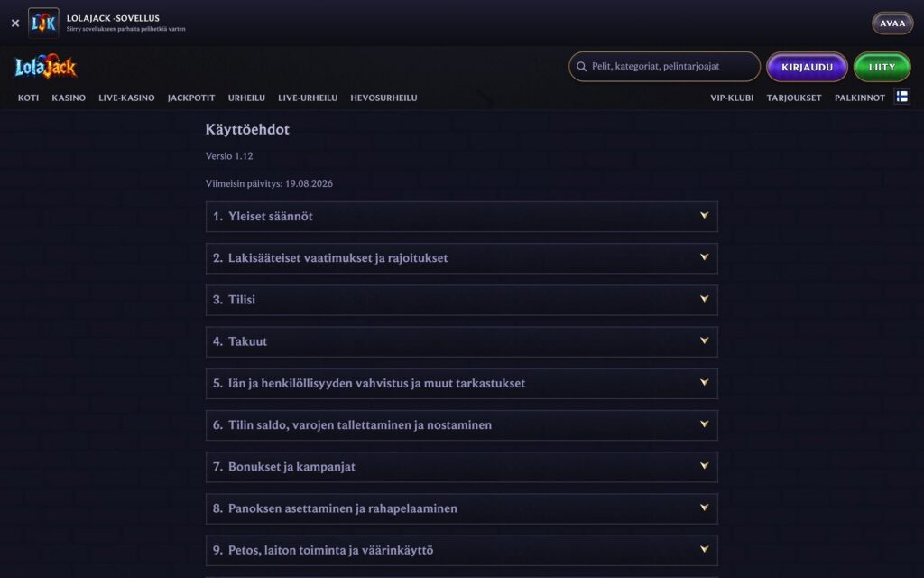924x578 pixels.
Task: Open the app with the AVAA button
Action: tap(892, 23)
